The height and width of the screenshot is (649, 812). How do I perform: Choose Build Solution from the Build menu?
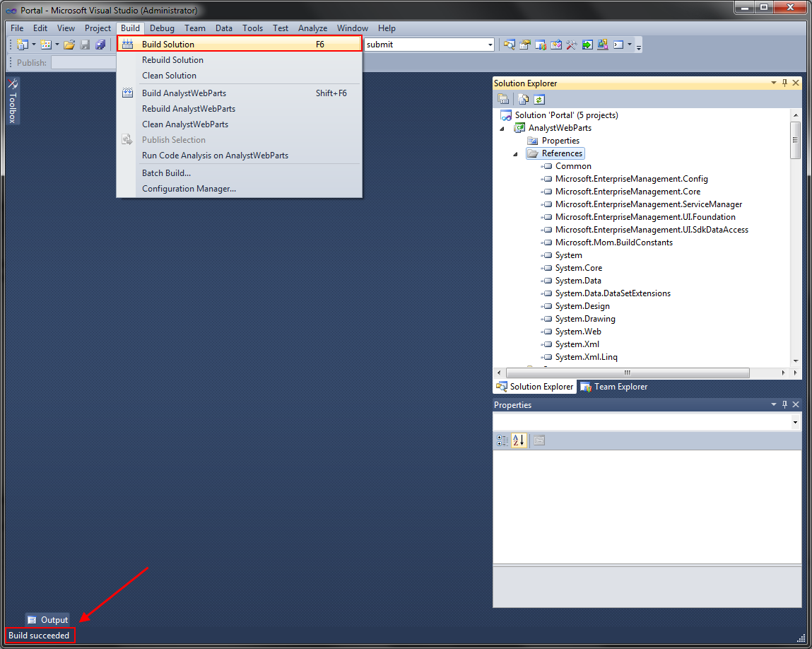240,44
